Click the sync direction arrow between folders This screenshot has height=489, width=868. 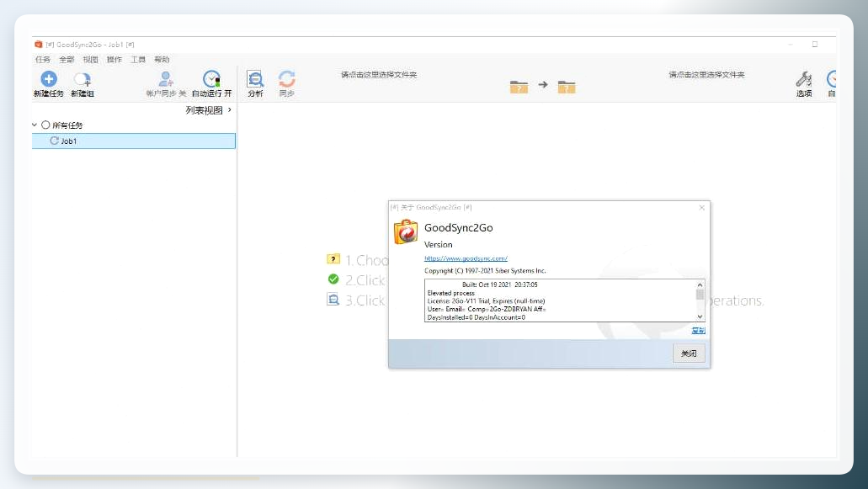(543, 85)
